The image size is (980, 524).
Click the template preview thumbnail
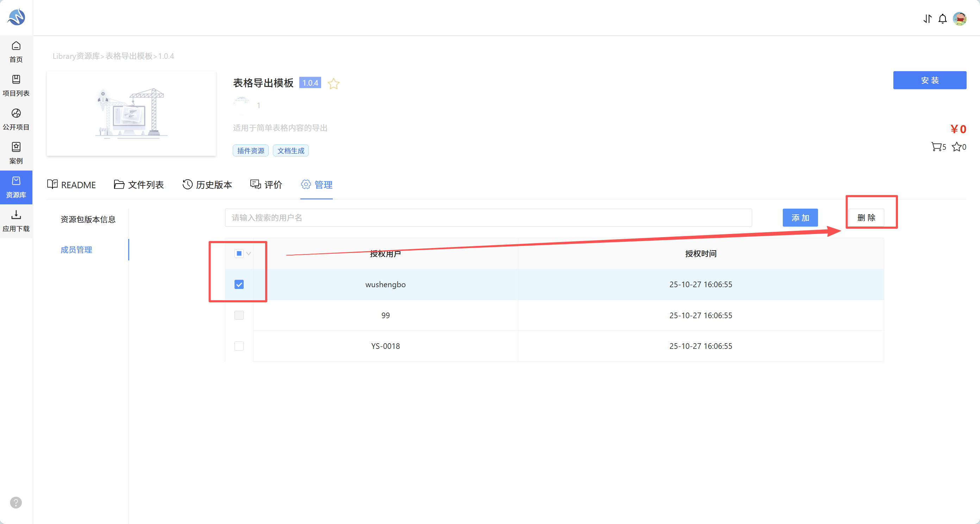pyautogui.click(x=131, y=113)
